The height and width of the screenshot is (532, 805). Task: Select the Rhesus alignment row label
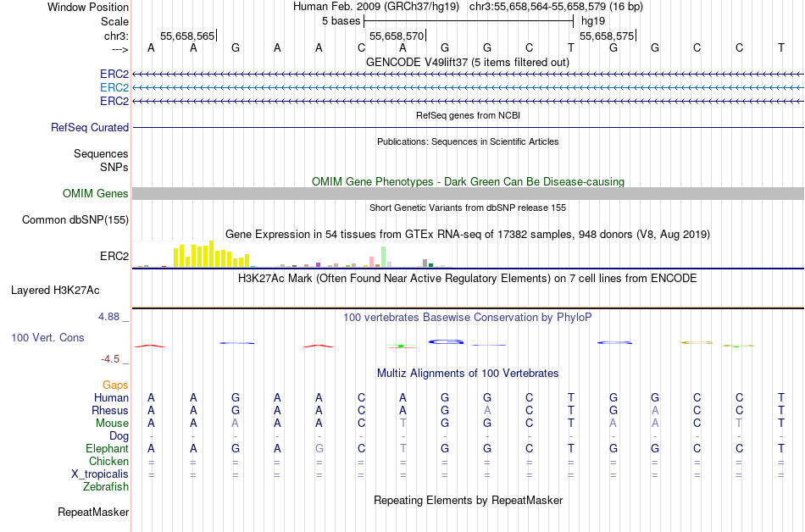click(110, 410)
